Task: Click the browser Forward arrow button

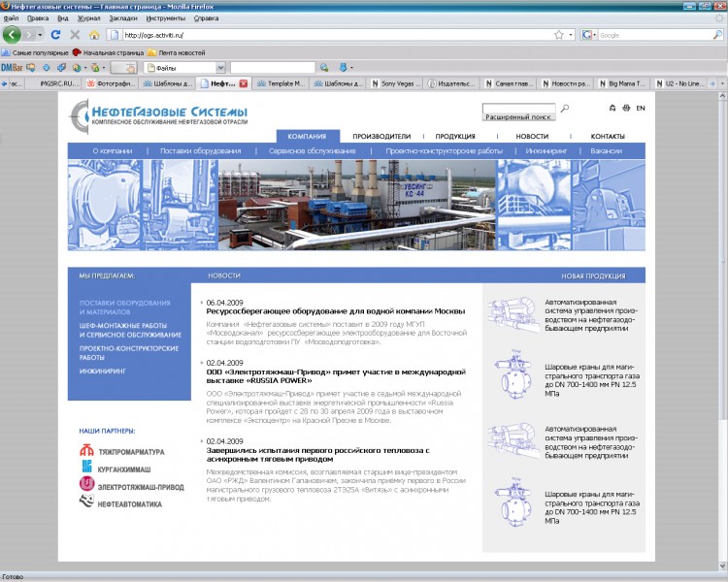Action: (x=29, y=35)
